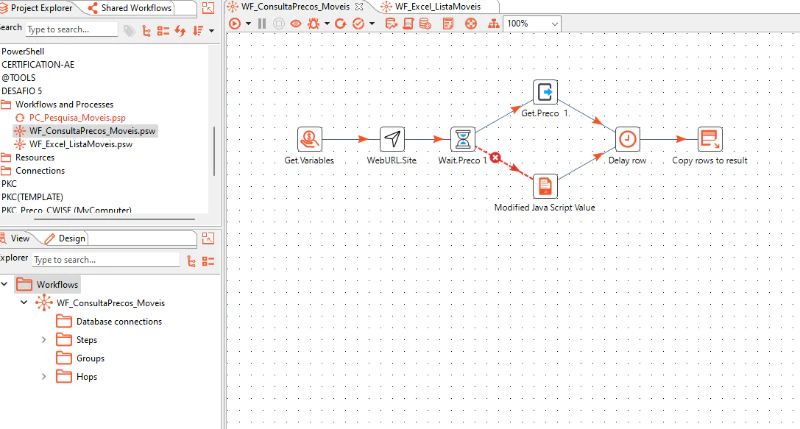Image resolution: width=800 pixels, height=429 pixels.
Task: Open the Shared Workflows tab
Action: point(130,8)
